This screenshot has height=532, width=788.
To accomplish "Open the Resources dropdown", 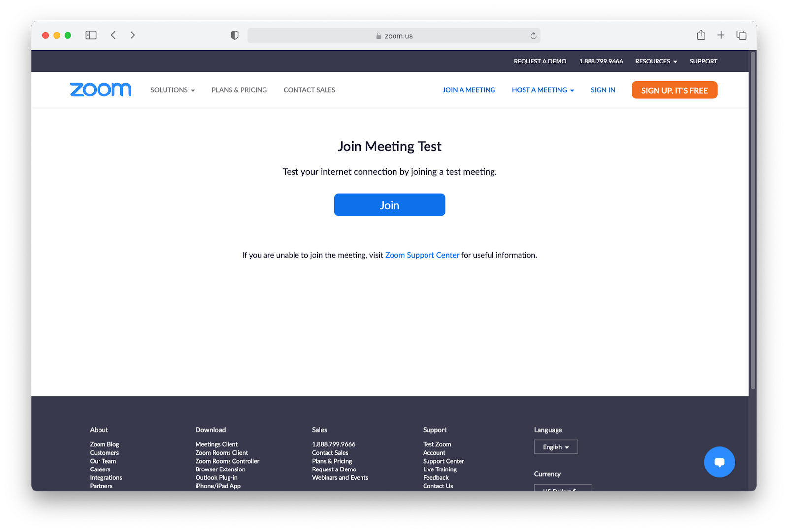I will tap(656, 61).
